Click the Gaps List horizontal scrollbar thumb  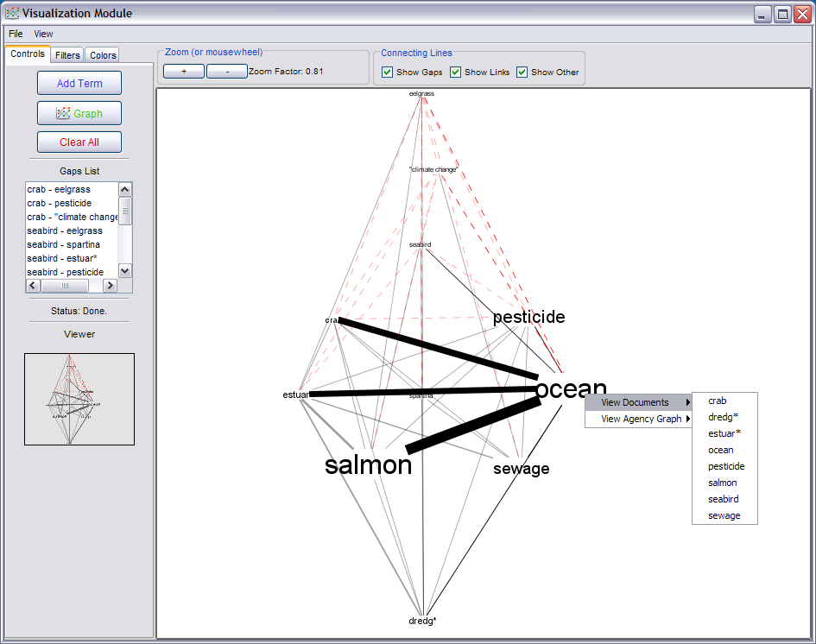pyautogui.click(x=65, y=286)
